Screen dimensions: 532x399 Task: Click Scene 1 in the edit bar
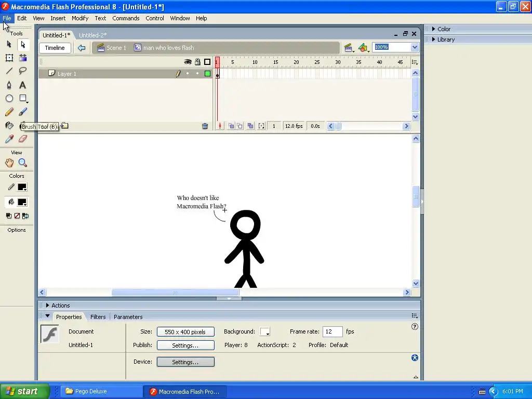pyautogui.click(x=112, y=48)
